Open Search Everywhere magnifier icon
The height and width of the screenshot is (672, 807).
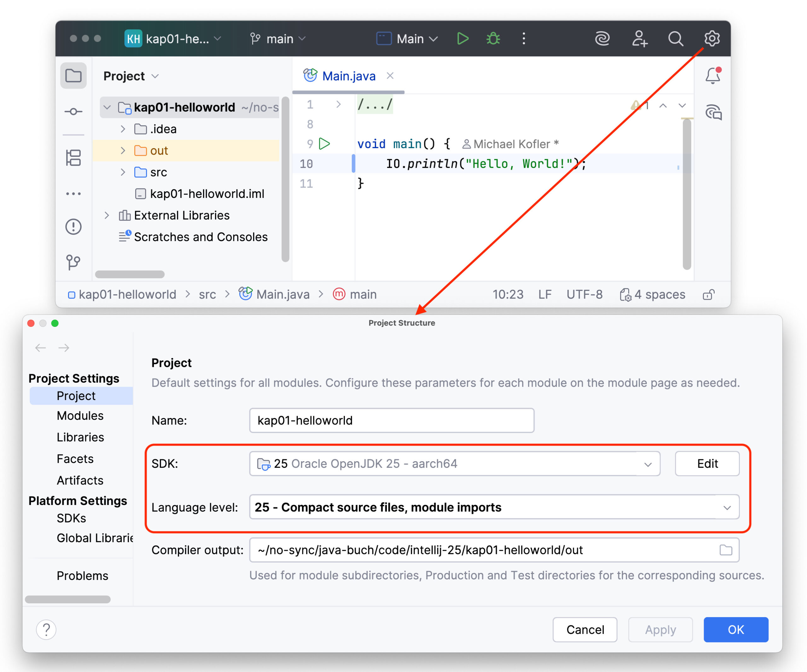point(676,38)
